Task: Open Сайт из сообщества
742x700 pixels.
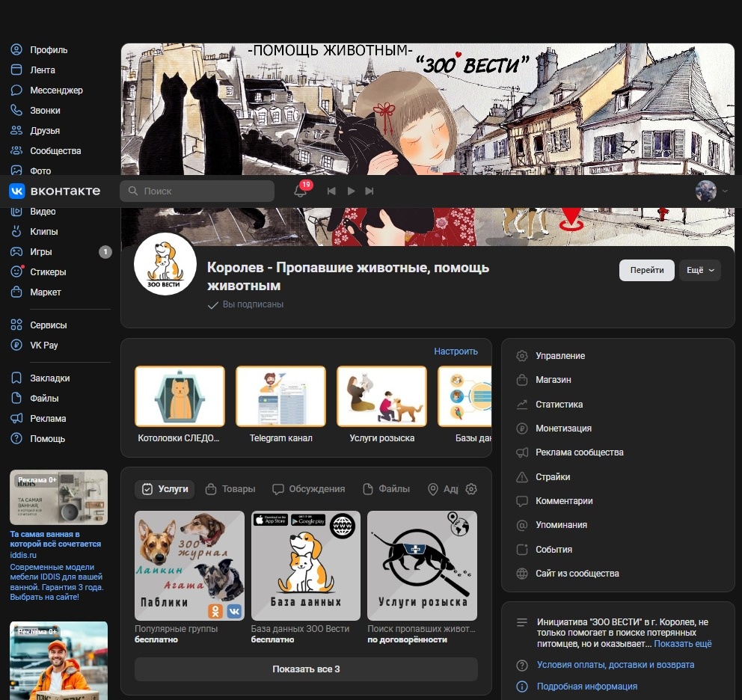Action: (568, 574)
